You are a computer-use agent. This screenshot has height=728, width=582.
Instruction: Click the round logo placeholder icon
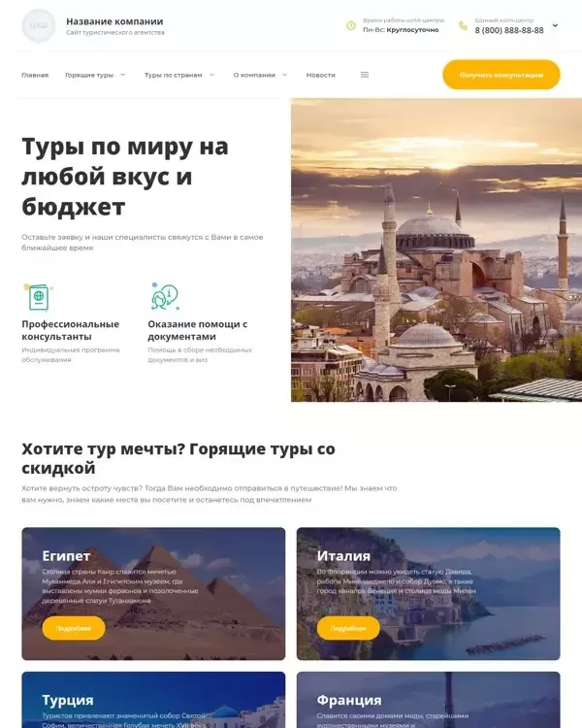[x=39, y=25]
